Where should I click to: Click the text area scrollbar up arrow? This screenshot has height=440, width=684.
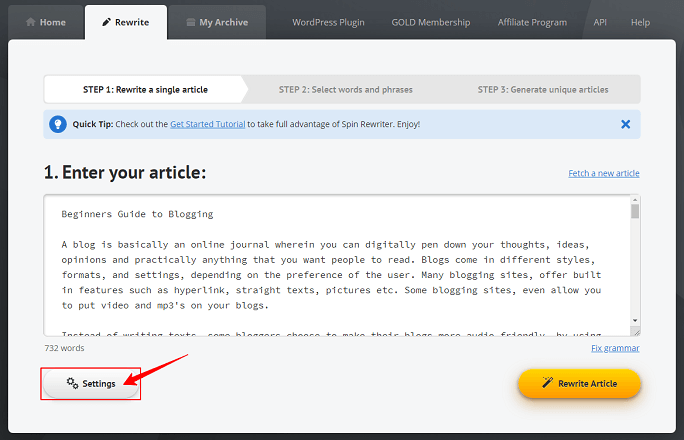pyautogui.click(x=635, y=200)
